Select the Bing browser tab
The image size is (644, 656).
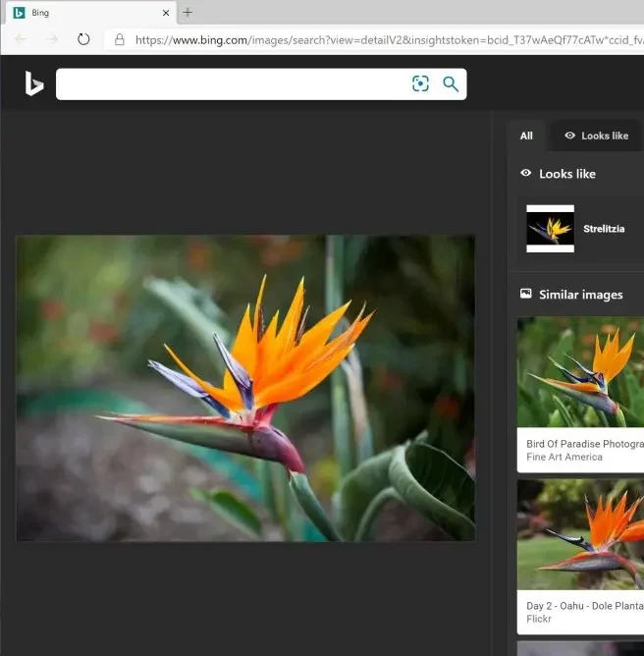(x=79, y=13)
